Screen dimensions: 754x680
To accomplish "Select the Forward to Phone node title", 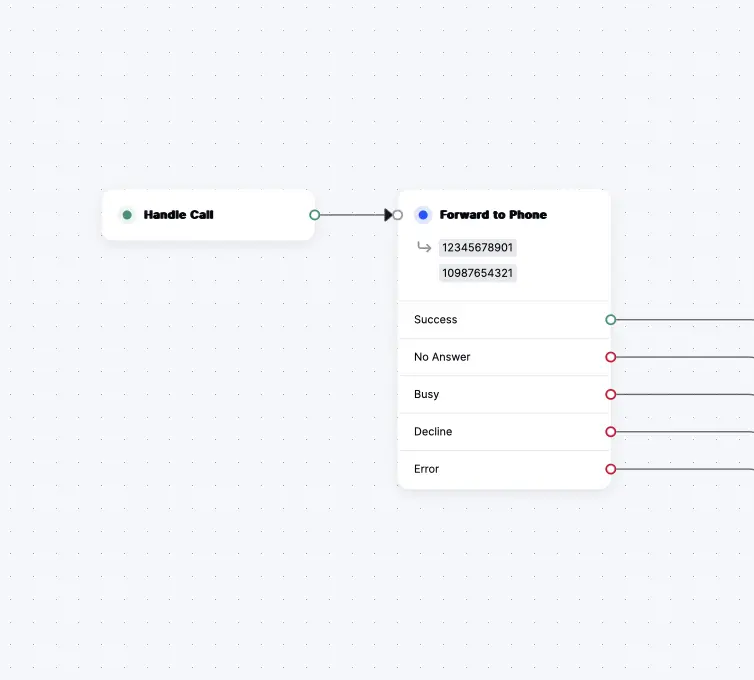I will click(493, 215).
